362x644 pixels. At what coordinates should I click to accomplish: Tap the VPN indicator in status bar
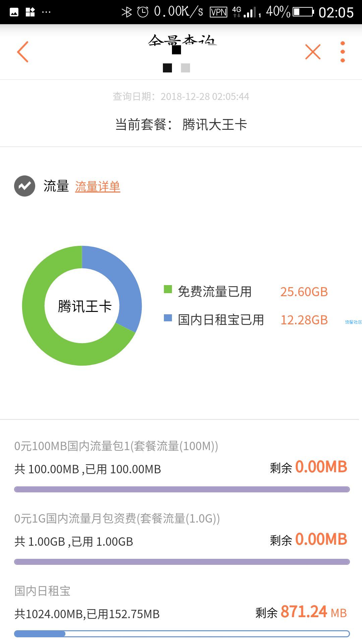pyautogui.click(x=219, y=12)
